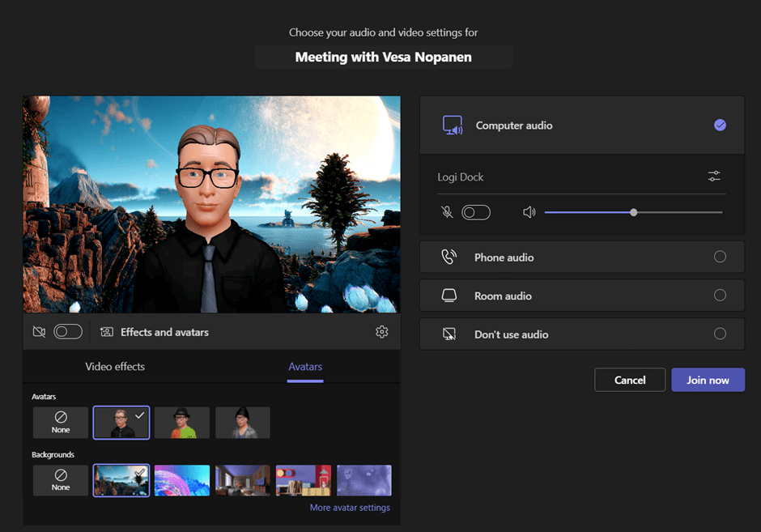Open Logi Dock audio device settings icon

coord(713,177)
